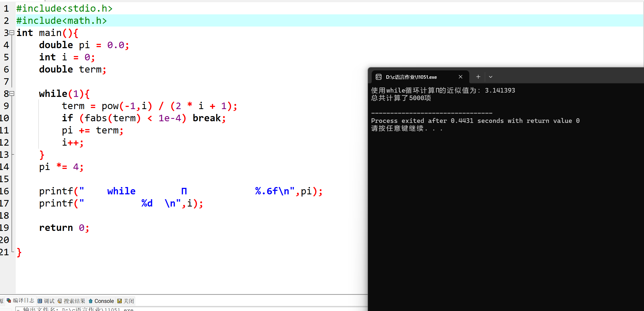This screenshot has height=311, width=644.
Task: Select the D:\c语言作业\11051.exe terminal tab
Action: coord(411,77)
